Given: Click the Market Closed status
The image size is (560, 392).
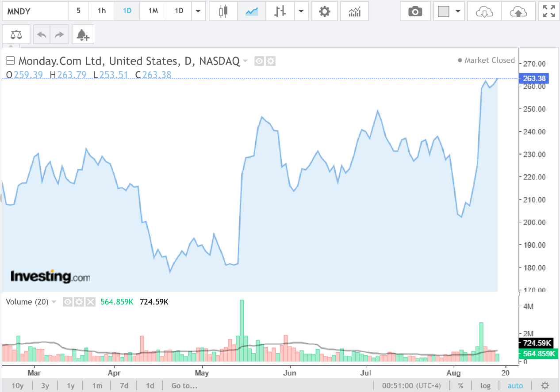Looking at the screenshot, I should click(x=487, y=60).
